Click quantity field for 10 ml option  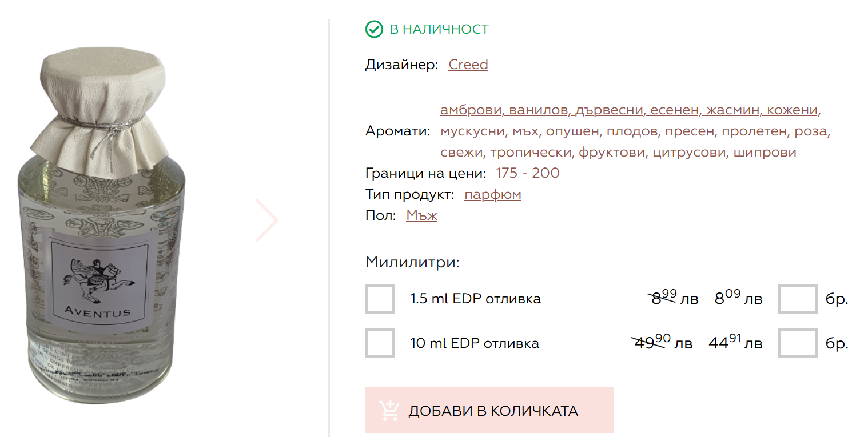[x=797, y=343]
